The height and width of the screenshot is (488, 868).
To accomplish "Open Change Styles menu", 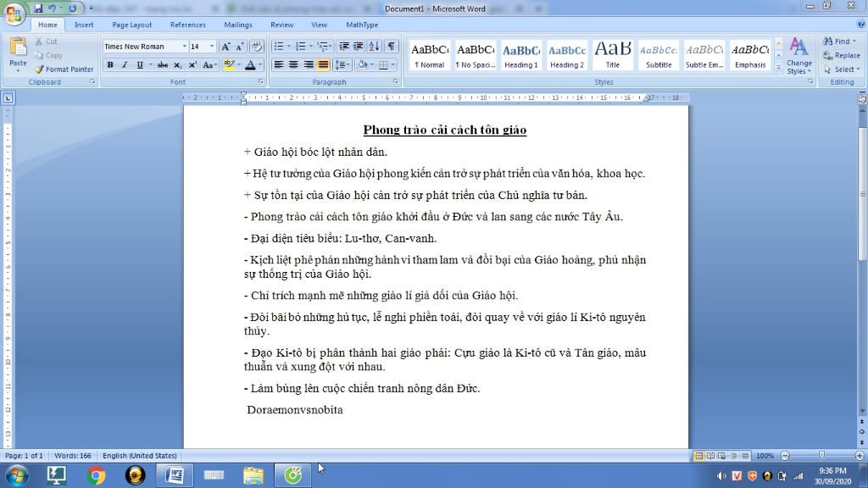I will [798, 56].
